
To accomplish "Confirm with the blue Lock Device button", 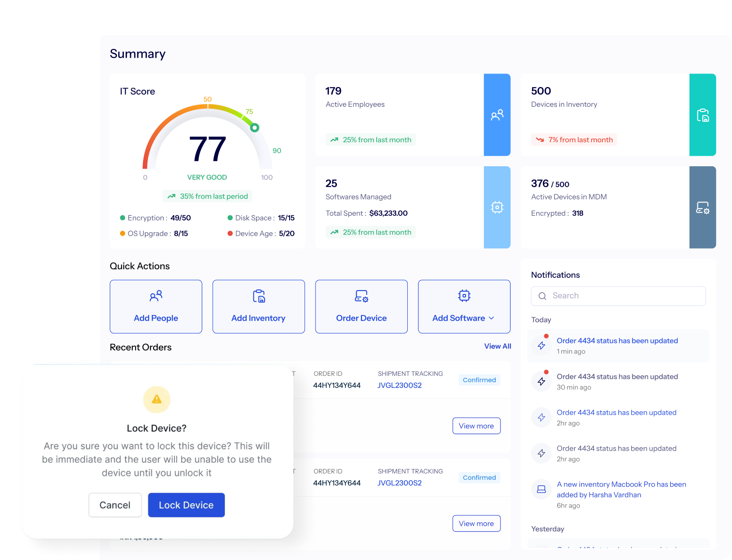I will (x=186, y=505).
